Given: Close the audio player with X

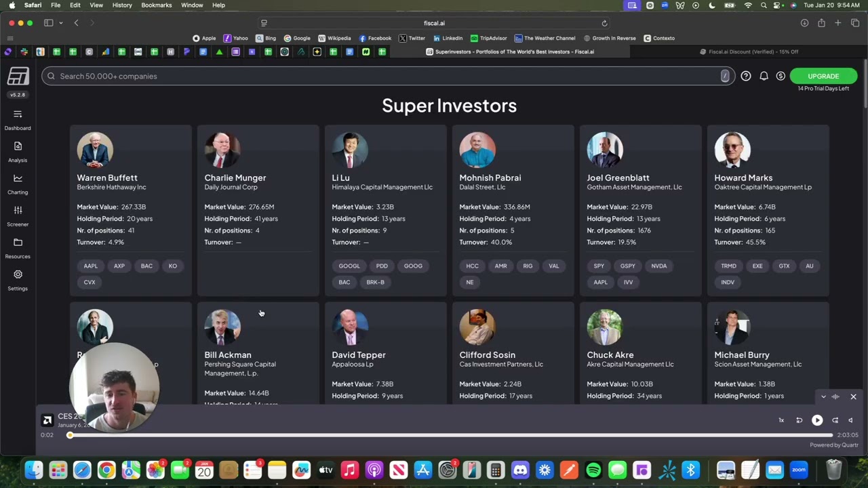Looking at the screenshot, I should [853, 396].
